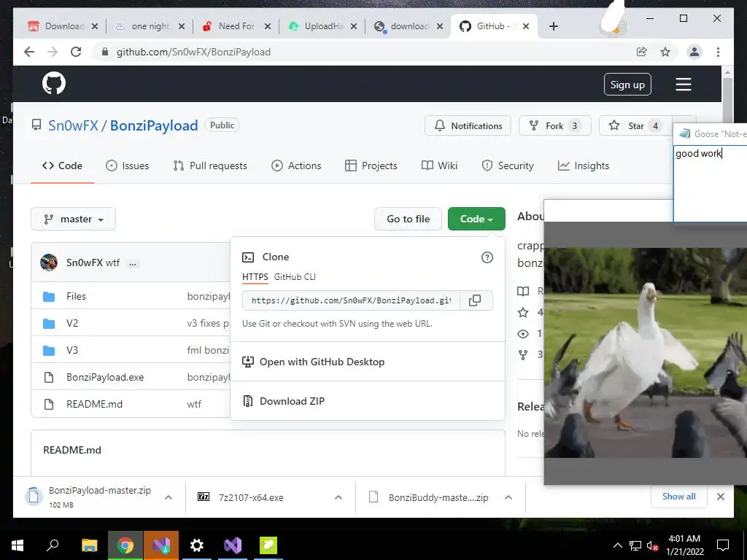Open Settings gear on taskbar
This screenshot has width=747, height=560.
[197, 545]
